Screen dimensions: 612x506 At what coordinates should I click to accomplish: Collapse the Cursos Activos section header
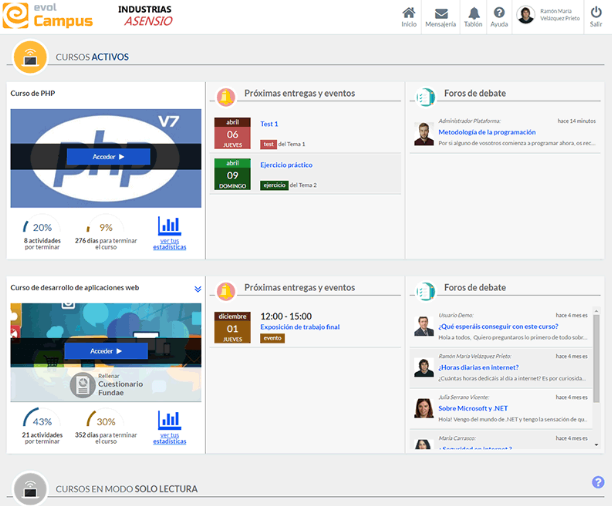[x=30, y=57]
